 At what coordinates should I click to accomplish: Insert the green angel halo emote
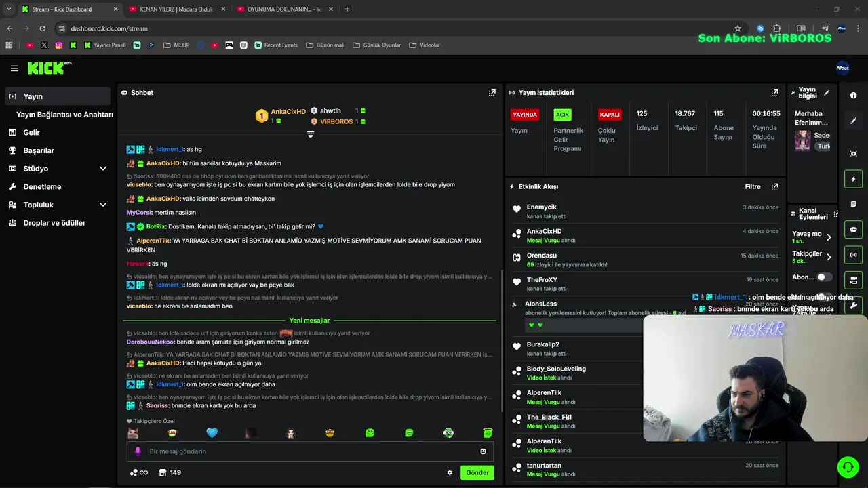tap(488, 432)
